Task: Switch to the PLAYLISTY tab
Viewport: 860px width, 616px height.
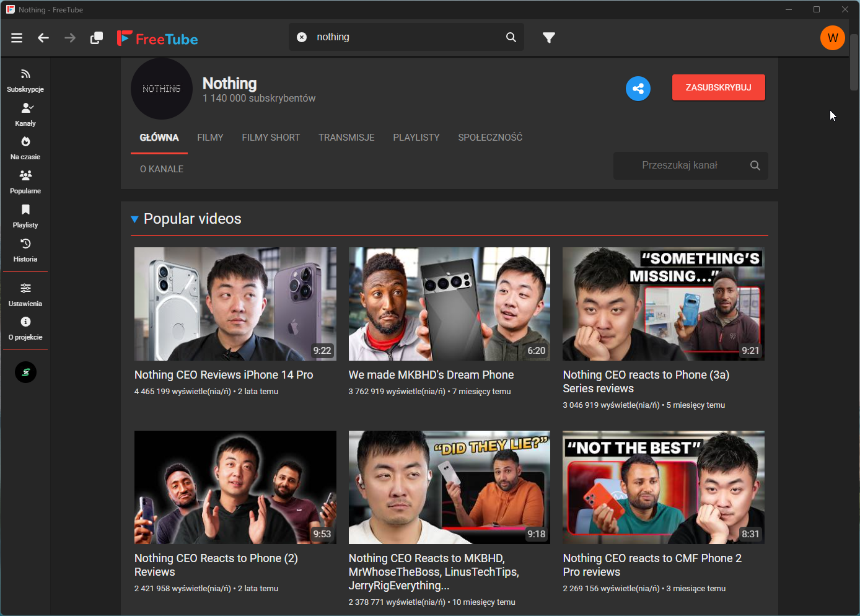Action: tap(416, 138)
